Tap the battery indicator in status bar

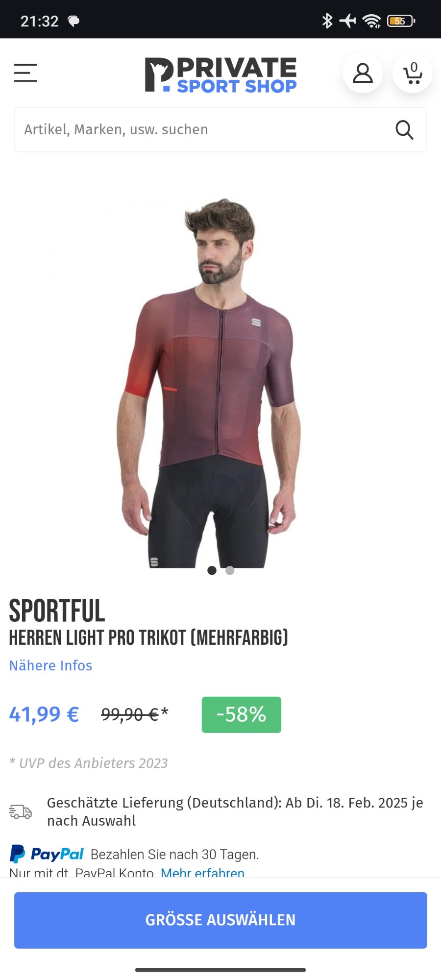click(x=401, y=21)
